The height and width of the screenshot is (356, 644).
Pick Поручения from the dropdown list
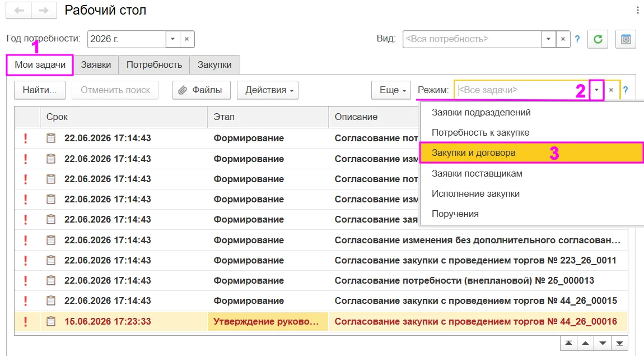point(532,214)
